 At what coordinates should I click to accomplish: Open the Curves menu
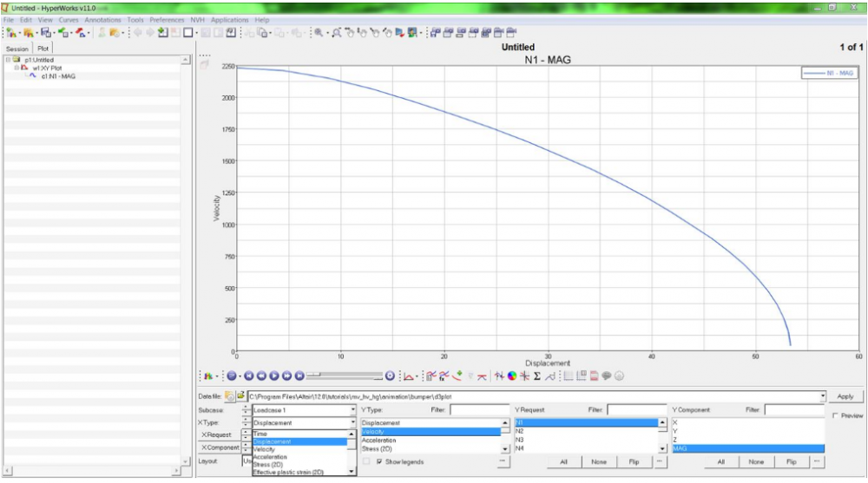(x=69, y=20)
